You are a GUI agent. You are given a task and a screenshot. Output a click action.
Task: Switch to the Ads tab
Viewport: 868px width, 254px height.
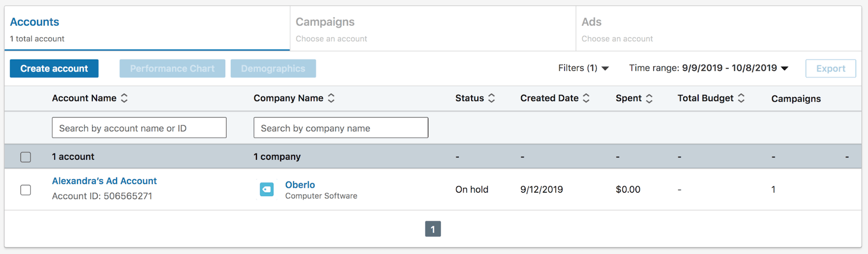[718, 29]
